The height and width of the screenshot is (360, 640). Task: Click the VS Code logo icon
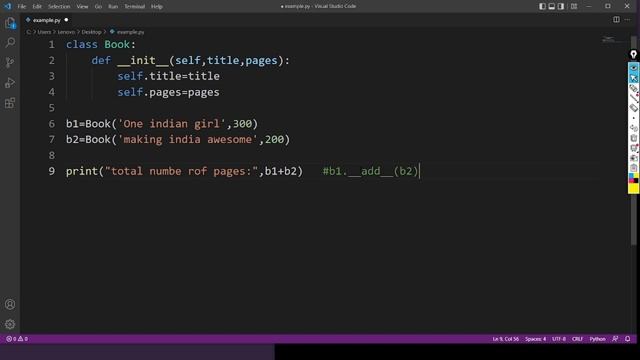point(8,6)
